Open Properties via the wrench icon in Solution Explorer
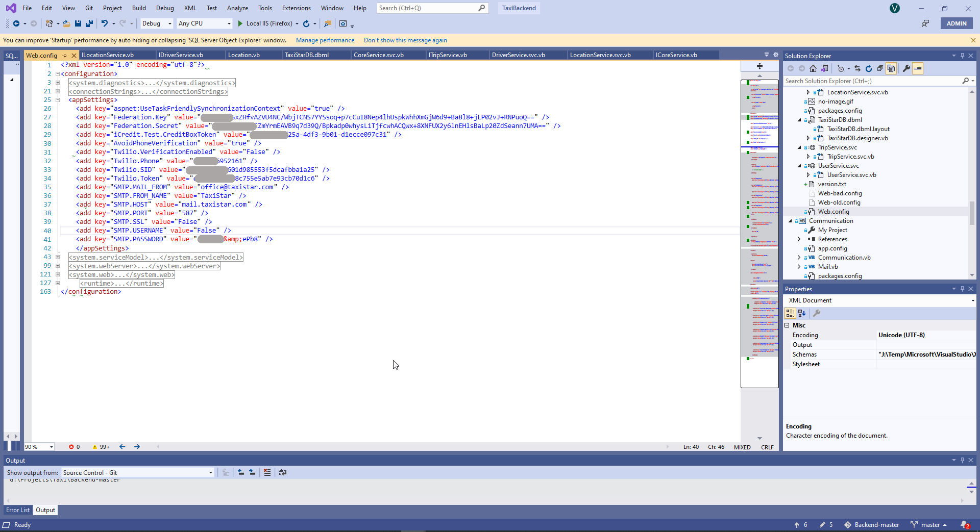 point(906,68)
